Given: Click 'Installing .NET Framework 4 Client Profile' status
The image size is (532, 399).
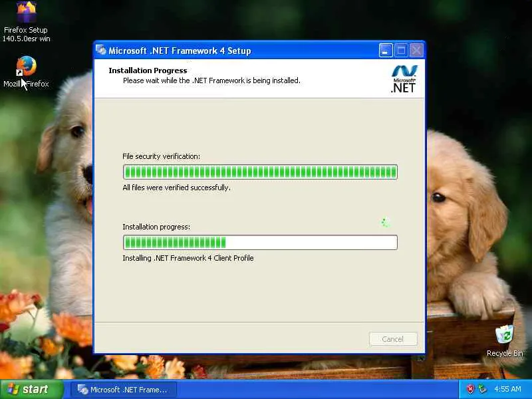Looking at the screenshot, I should 188,258.
